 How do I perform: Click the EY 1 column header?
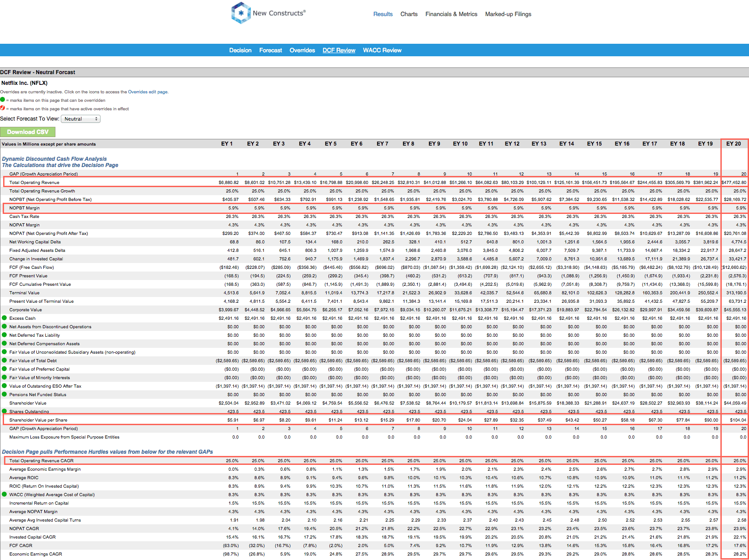pos(227,144)
